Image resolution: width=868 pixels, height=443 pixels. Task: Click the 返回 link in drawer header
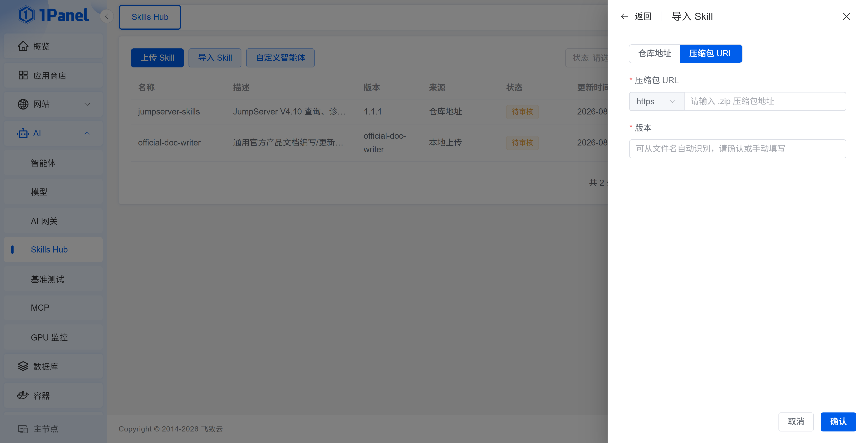(x=643, y=16)
